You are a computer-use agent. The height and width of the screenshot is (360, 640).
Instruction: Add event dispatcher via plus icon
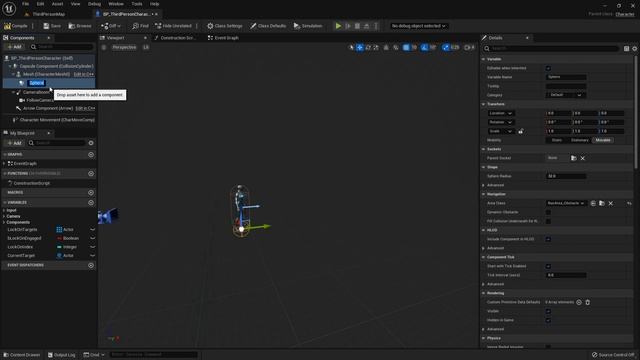point(91,265)
